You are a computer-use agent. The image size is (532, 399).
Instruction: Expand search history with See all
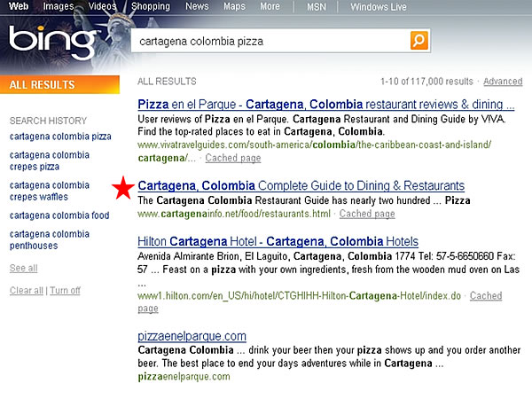pos(23,268)
